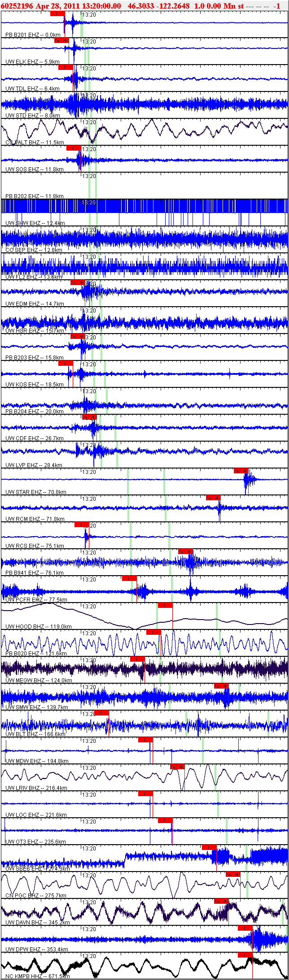Click the red pick marker on UW SOS trace
This screenshot has height=980, width=289.
pos(74,148)
